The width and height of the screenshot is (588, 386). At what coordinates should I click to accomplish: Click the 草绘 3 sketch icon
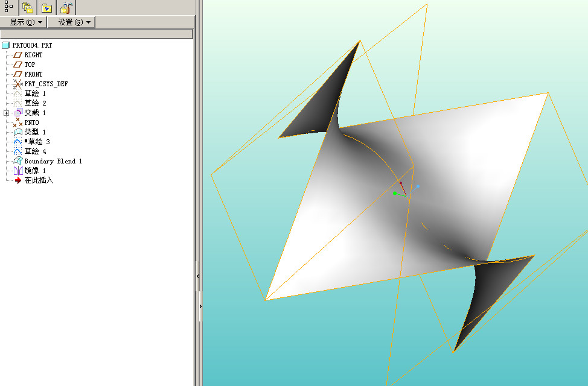pyautogui.click(x=18, y=142)
